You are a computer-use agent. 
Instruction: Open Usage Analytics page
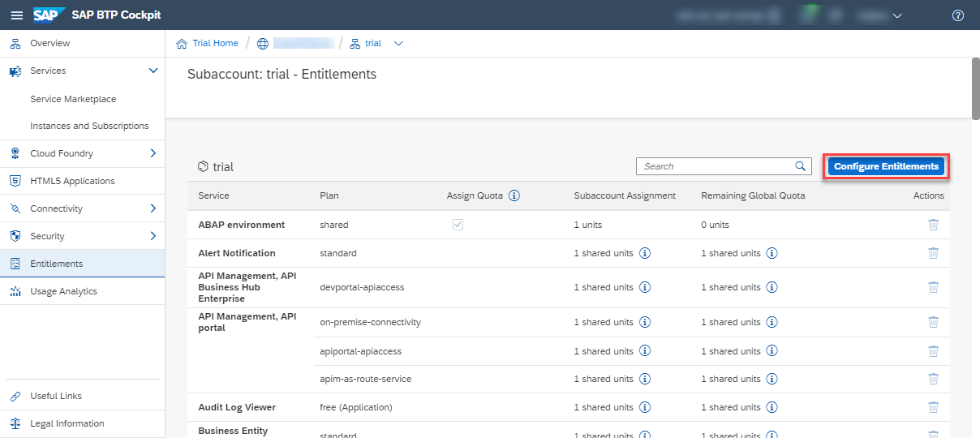click(x=82, y=291)
